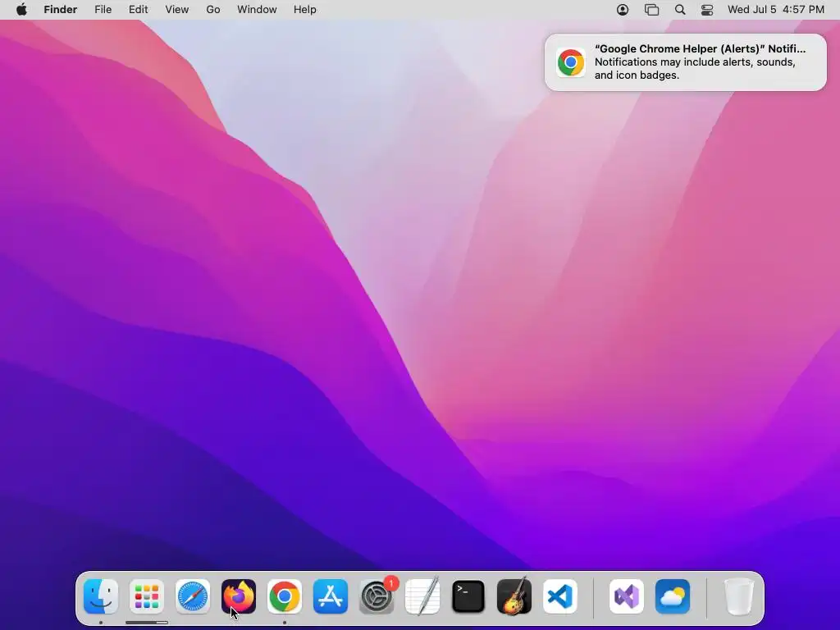Open System Preferences with the badge
Screen dimensions: 840x630
point(377,596)
